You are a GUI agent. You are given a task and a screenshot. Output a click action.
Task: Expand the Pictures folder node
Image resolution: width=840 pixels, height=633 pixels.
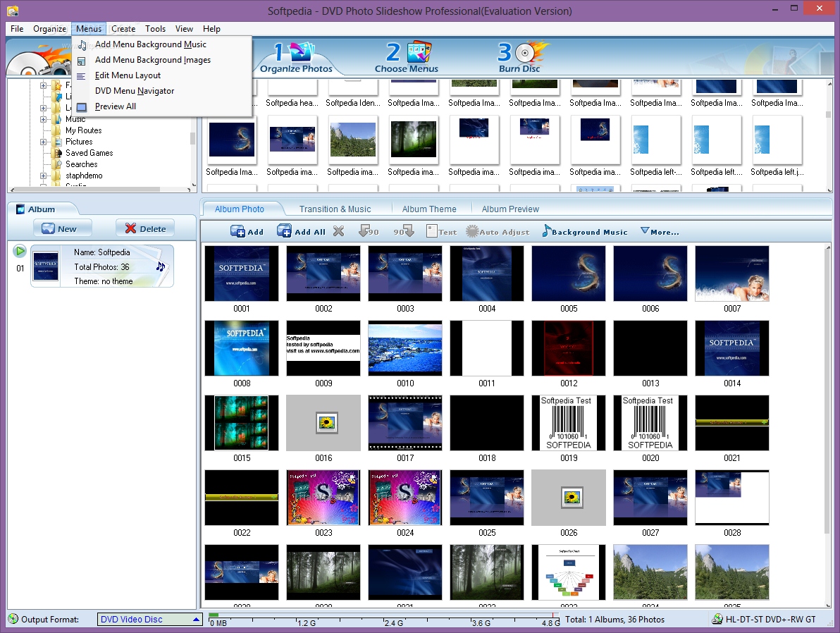coord(44,142)
